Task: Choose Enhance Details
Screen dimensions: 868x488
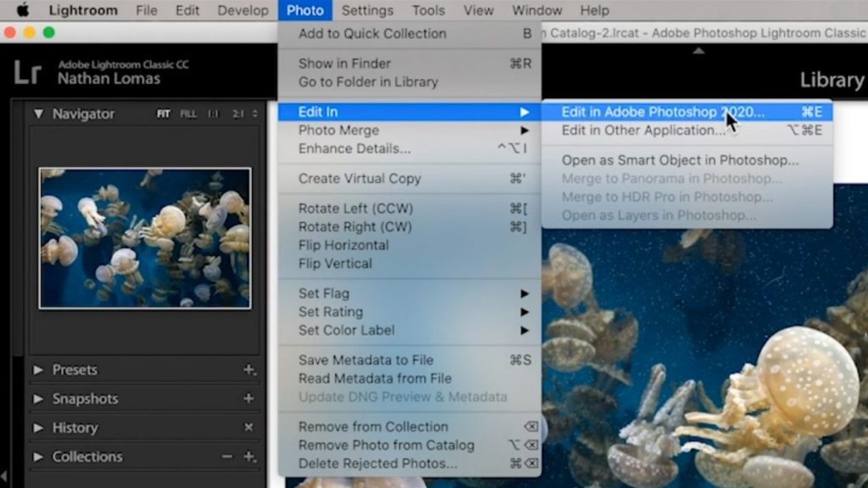Action: 409,148
